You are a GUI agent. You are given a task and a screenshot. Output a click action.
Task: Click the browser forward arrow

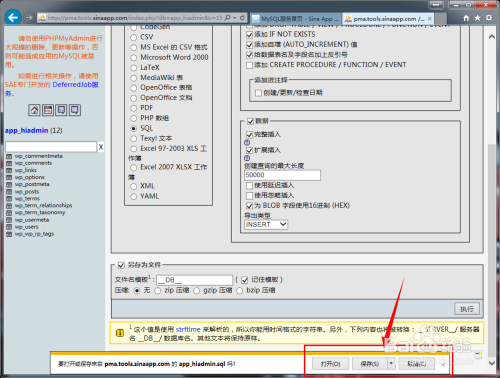[x=29, y=18]
